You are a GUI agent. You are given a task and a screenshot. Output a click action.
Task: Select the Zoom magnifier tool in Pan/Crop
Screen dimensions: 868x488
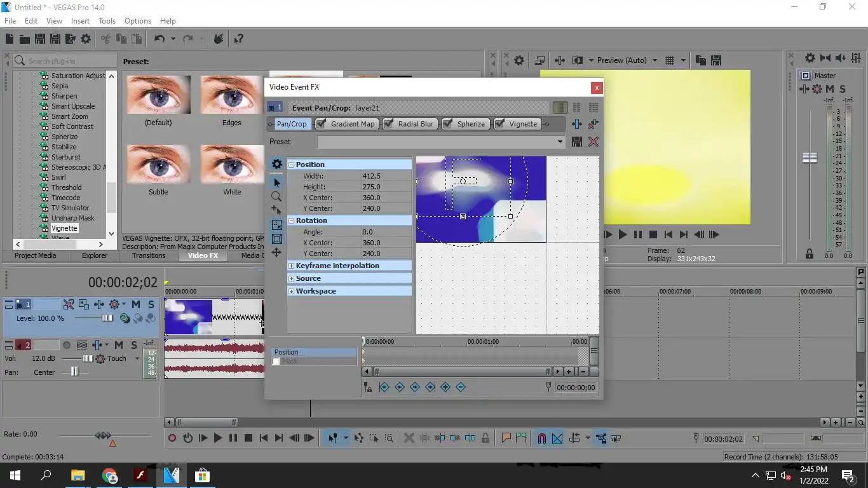[276, 197]
